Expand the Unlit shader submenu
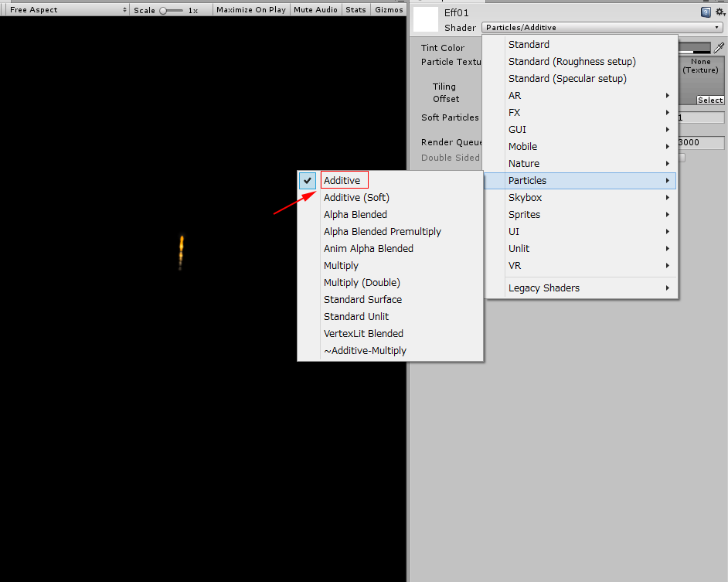Image resolution: width=728 pixels, height=582 pixels. pyautogui.click(x=580, y=249)
